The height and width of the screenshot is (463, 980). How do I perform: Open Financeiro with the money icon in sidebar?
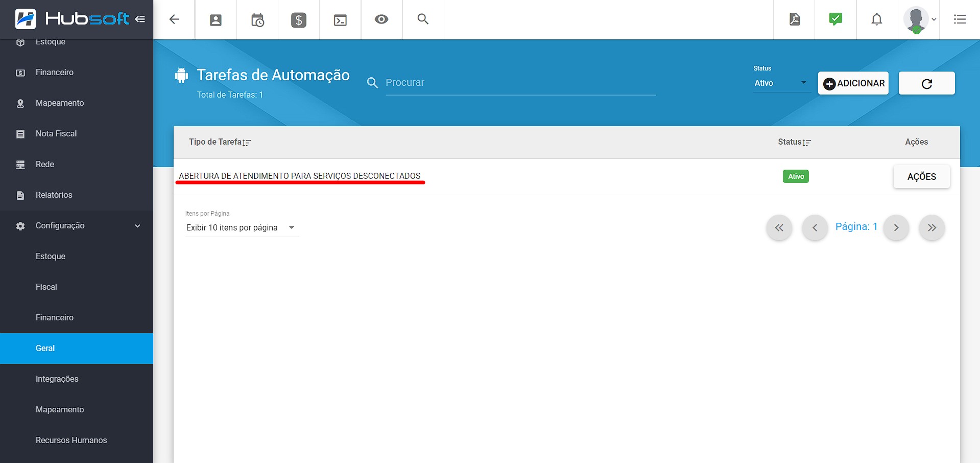pyautogui.click(x=77, y=73)
